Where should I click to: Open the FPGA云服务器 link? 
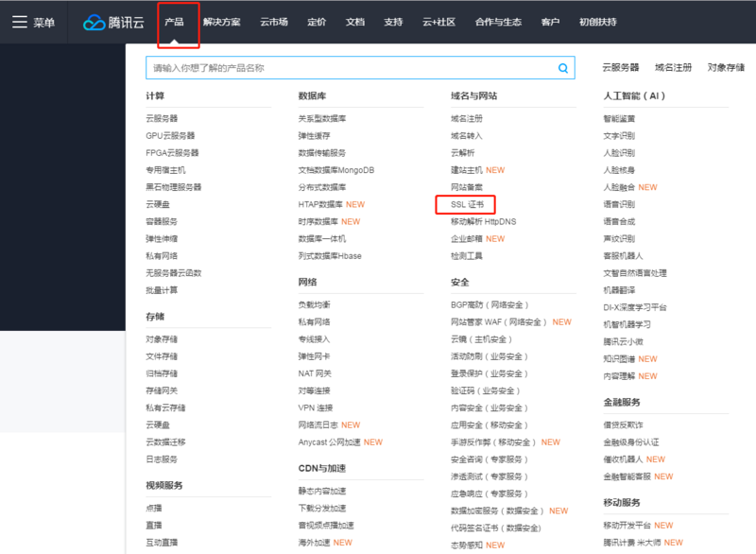click(x=172, y=153)
